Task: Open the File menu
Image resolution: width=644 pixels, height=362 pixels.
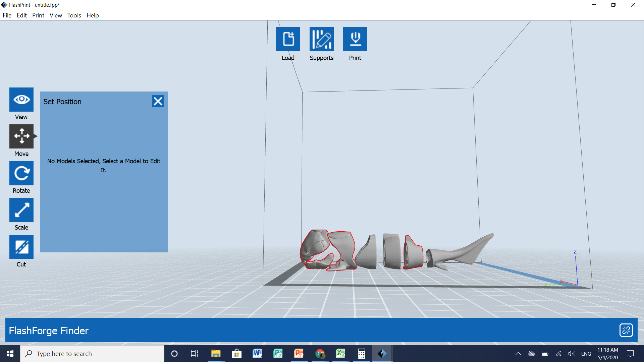Action: tap(7, 15)
